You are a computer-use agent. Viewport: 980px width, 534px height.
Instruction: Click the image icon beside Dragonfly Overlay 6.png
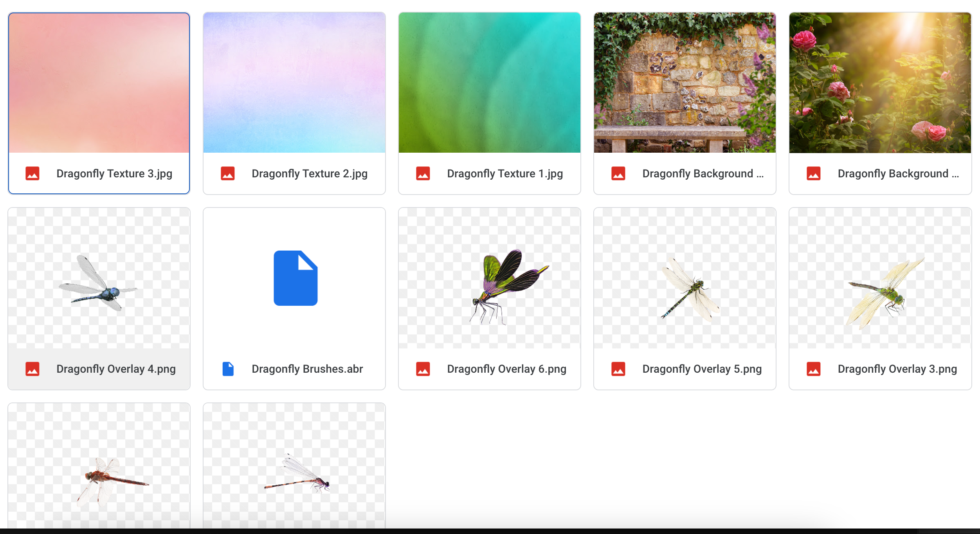pos(423,369)
